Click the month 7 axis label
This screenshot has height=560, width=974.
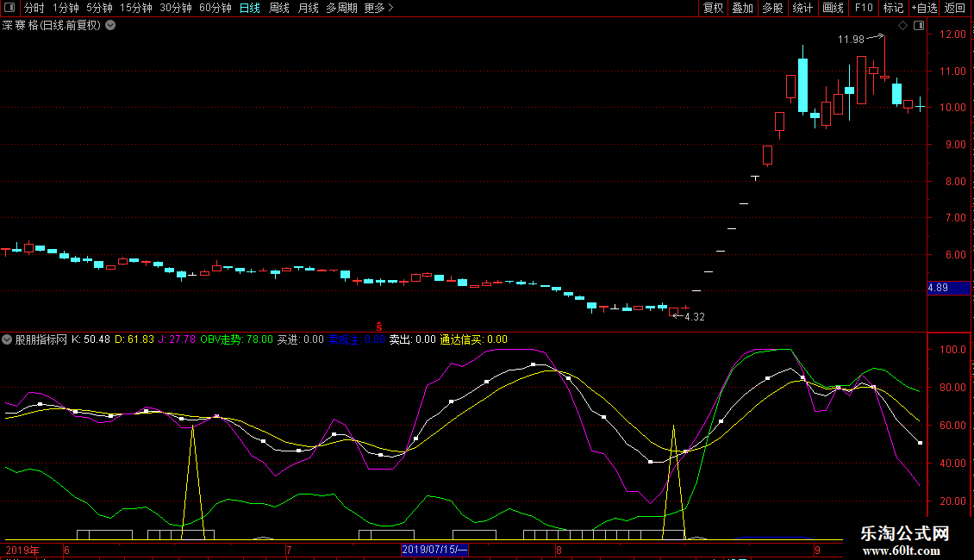point(289,550)
